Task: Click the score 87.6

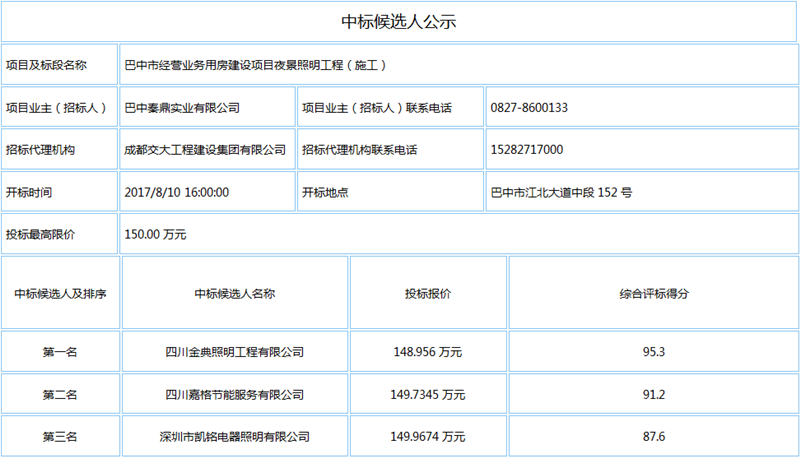Action: coord(654,437)
